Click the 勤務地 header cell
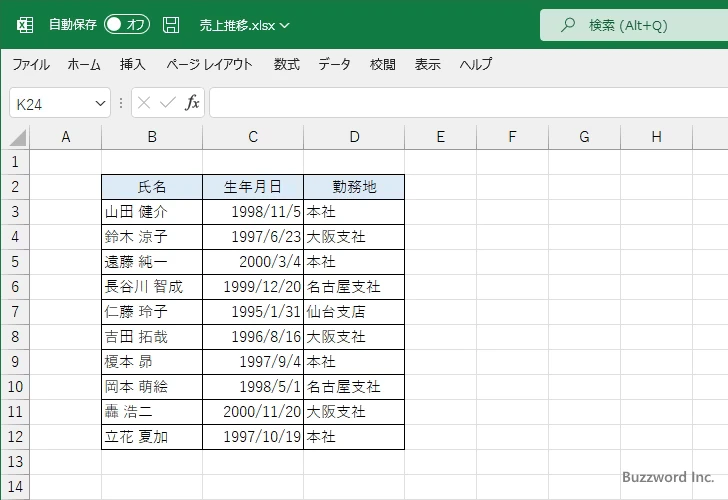Screen dimensions: 728x500 (x=354, y=187)
